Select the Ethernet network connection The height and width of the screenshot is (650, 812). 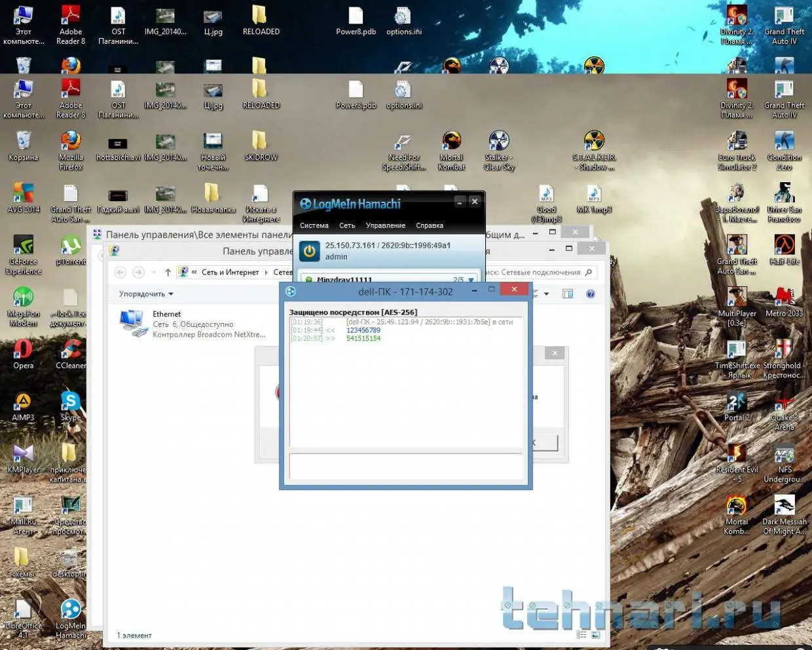(193, 324)
